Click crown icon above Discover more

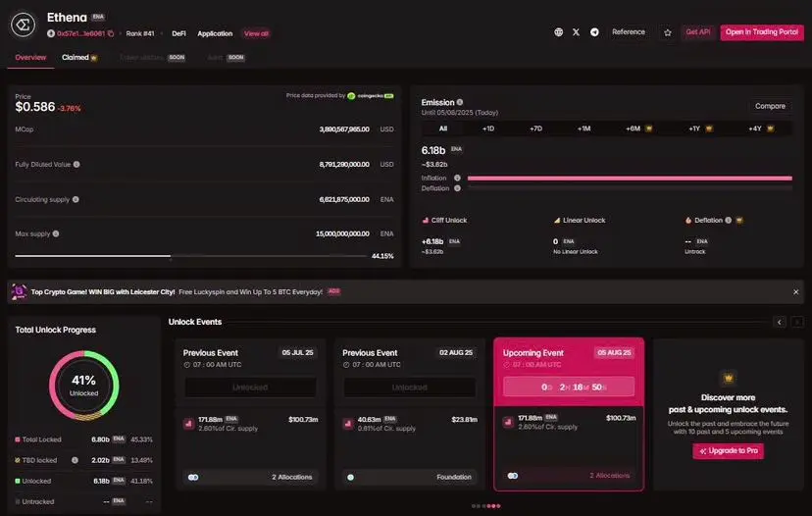(x=728, y=379)
